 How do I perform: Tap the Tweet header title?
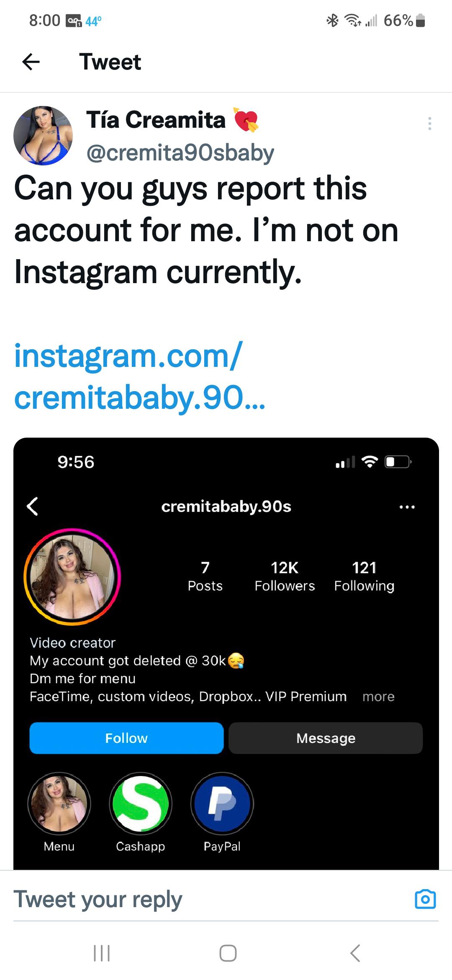tap(110, 62)
